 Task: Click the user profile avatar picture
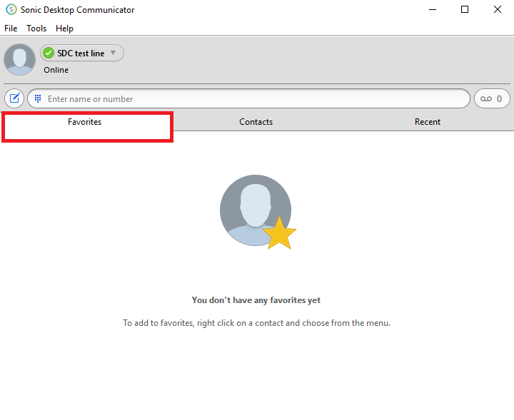click(x=19, y=60)
